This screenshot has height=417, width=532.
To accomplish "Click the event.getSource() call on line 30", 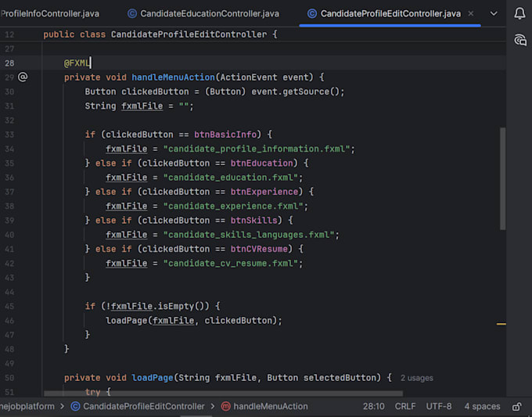I will pyautogui.click(x=295, y=92).
